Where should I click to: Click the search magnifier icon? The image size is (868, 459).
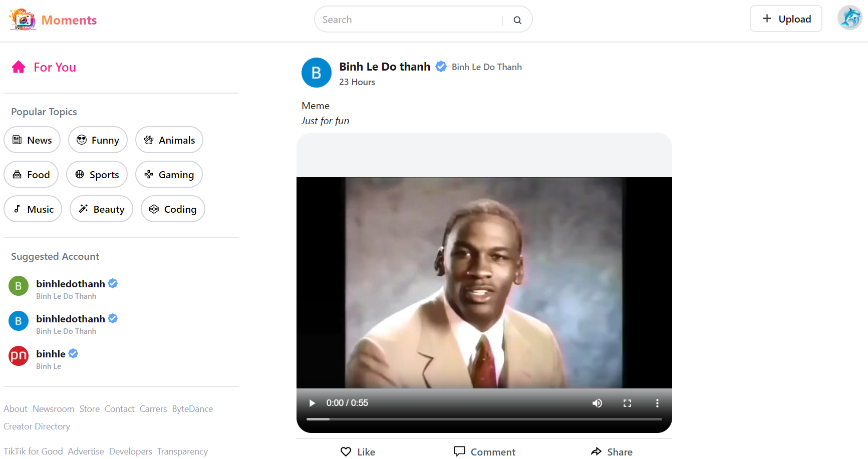tap(517, 20)
